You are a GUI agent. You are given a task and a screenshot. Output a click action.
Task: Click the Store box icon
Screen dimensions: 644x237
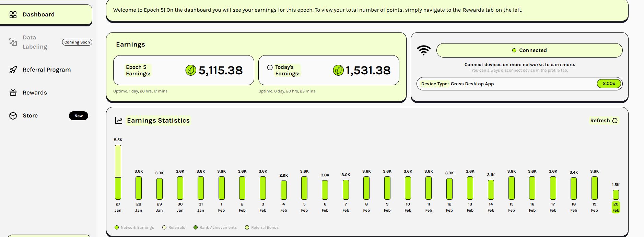(13, 116)
